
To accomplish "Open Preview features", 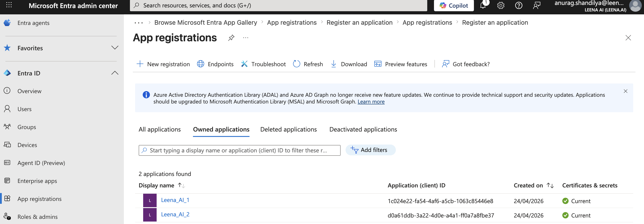I will (401, 64).
